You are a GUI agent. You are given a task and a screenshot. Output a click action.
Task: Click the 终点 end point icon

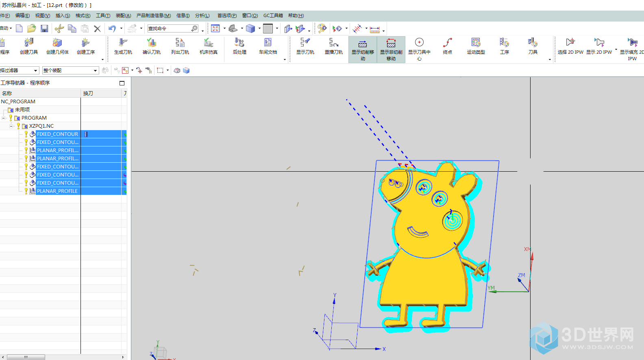pyautogui.click(x=448, y=46)
